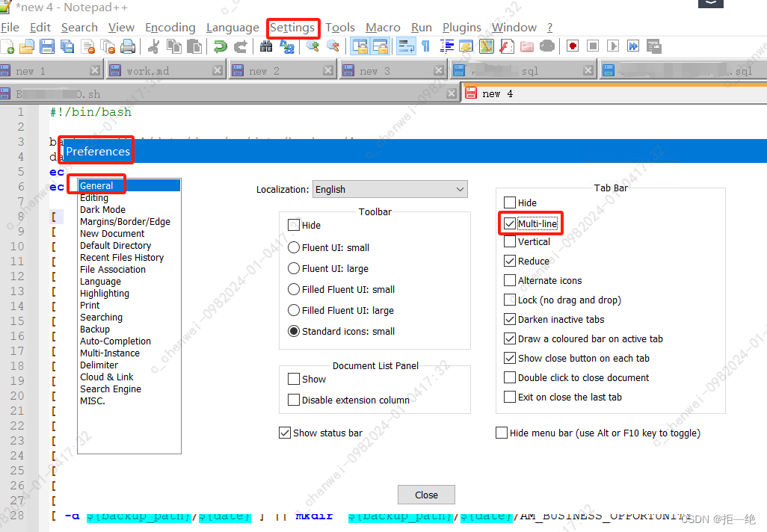
Task: Close the new 2 tab
Action: click(x=328, y=71)
